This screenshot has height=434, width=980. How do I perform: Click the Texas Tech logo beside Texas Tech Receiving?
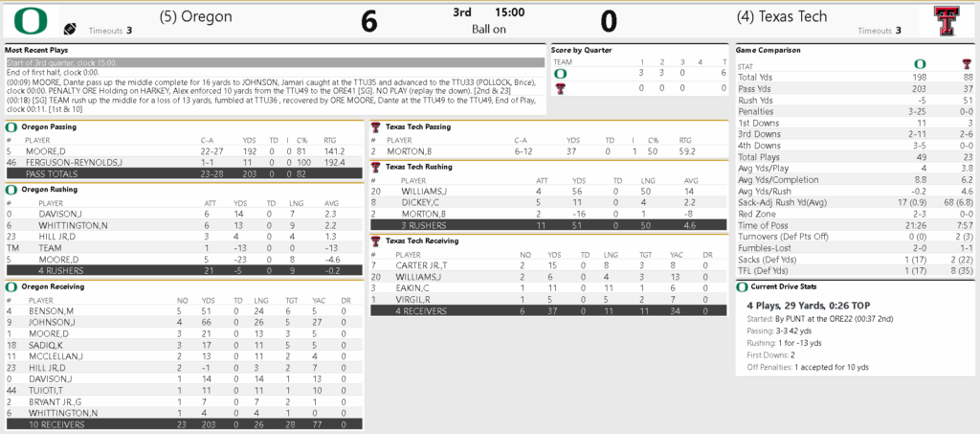pyautogui.click(x=377, y=240)
